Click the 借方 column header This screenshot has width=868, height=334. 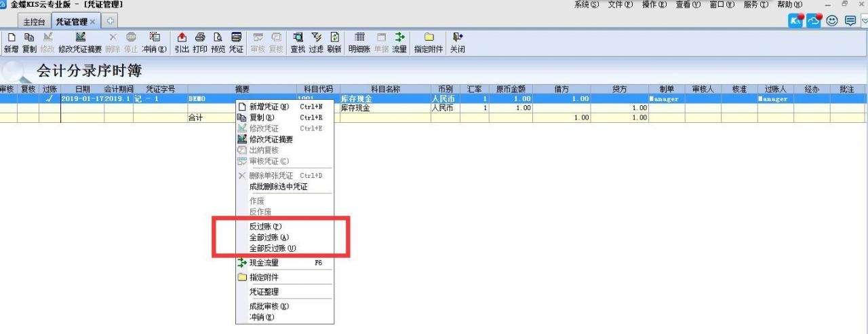coord(561,89)
